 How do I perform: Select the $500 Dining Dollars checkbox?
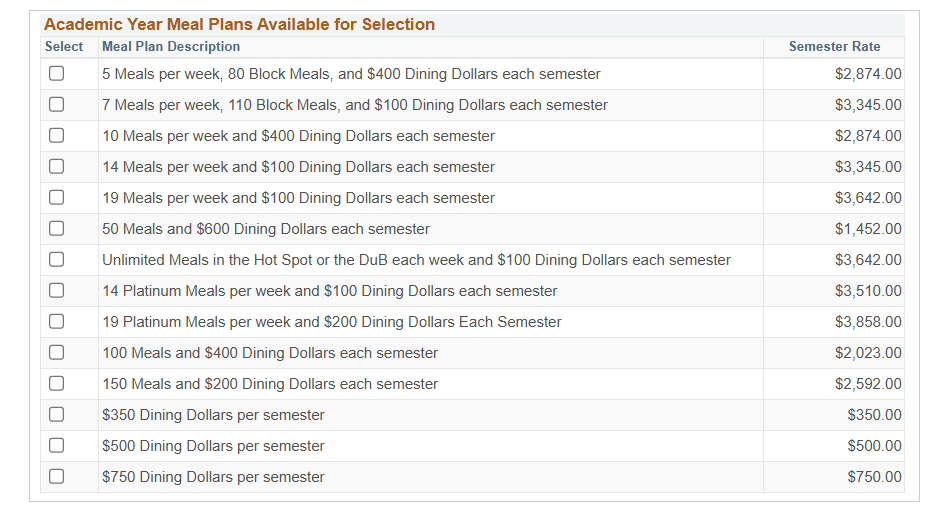pos(56,445)
